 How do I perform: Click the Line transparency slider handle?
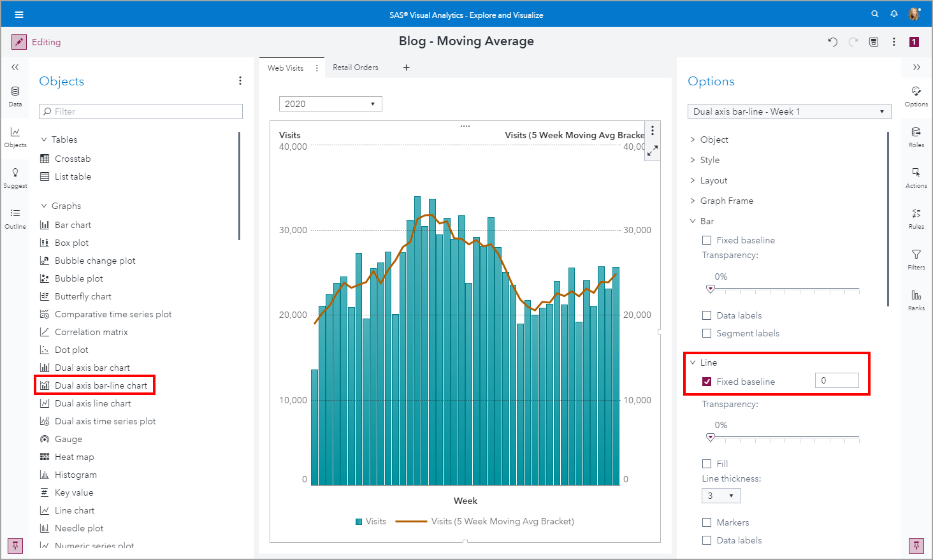click(x=711, y=438)
